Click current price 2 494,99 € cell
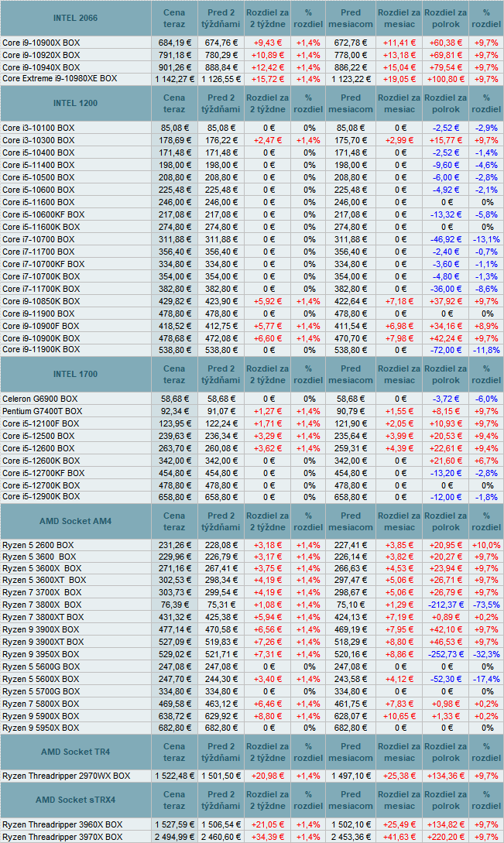Image resolution: width=504 pixels, height=843 pixels. 175,837
